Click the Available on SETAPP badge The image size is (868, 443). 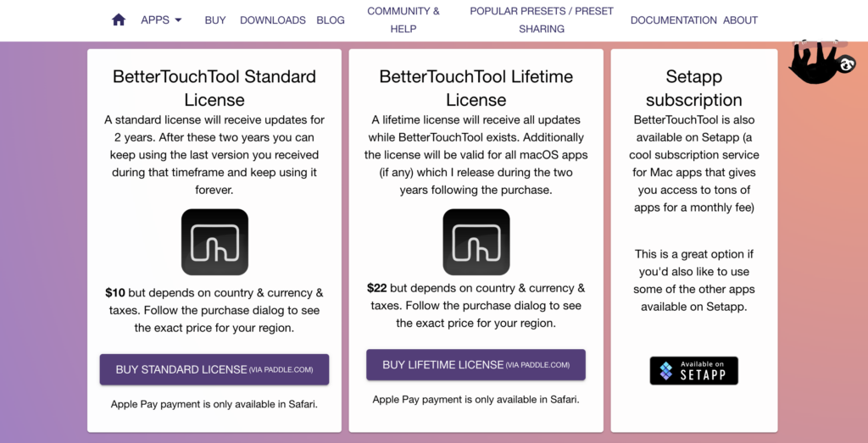point(694,370)
